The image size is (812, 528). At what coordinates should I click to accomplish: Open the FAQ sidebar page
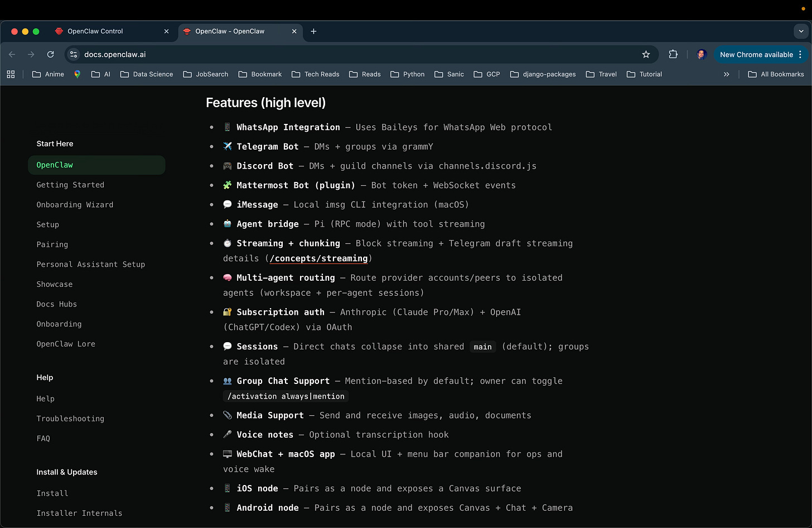pos(43,439)
